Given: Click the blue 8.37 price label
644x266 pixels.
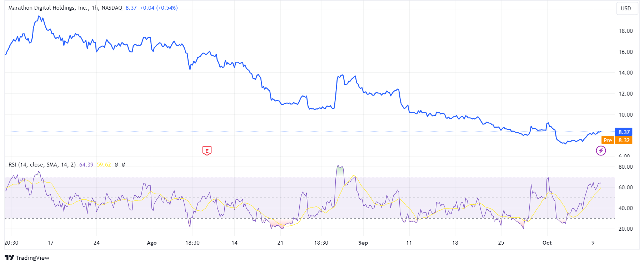Looking at the screenshot, I should pyautogui.click(x=623, y=132).
